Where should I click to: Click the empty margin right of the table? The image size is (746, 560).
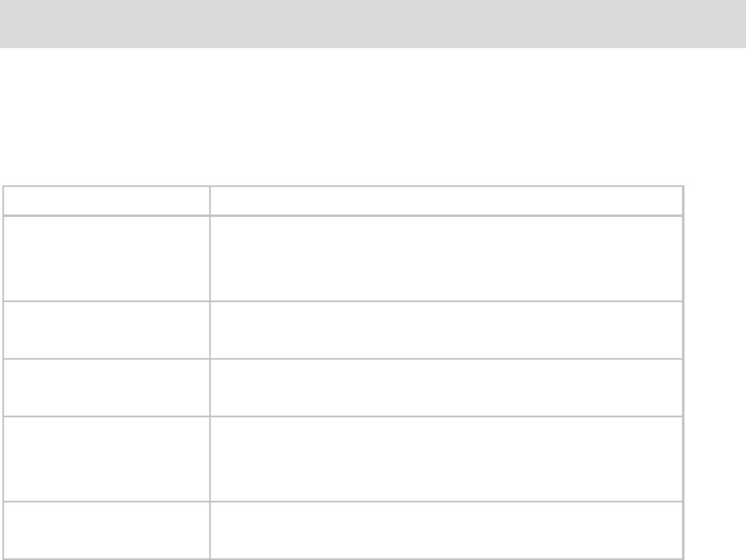tap(715, 373)
